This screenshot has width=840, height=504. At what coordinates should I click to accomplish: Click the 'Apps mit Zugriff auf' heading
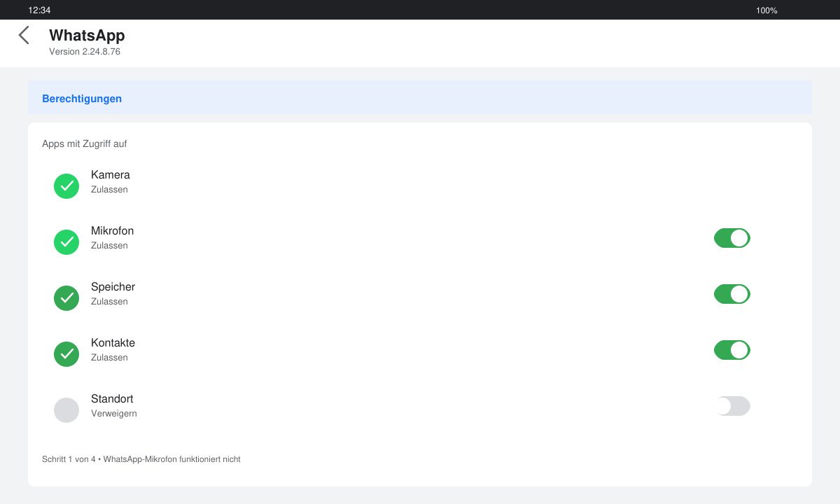(x=84, y=144)
